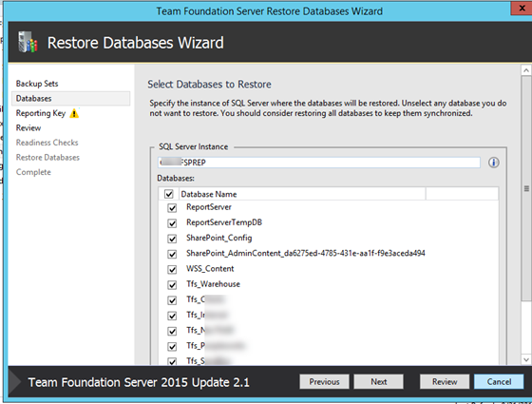
Task: Select the ReportServerTempDB row text
Action: point(224,222)
